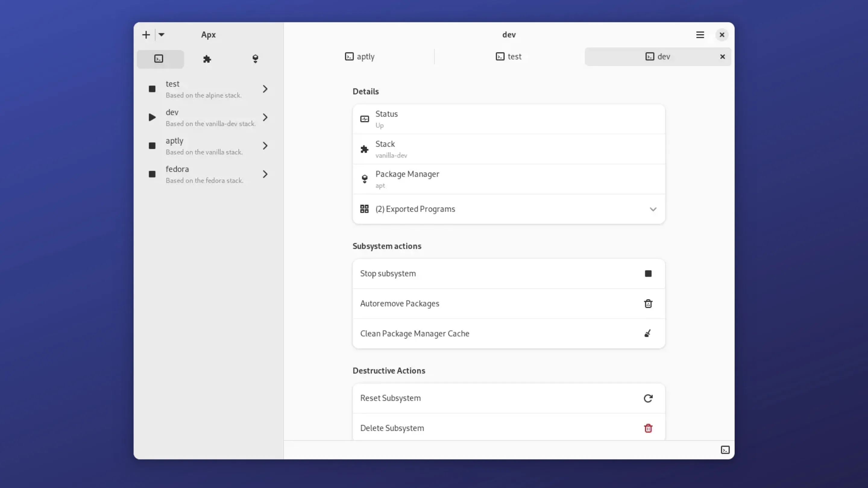Open the Package Managers view
The height and width of the screenshot is (488, 868).
[x=255, y=59]
